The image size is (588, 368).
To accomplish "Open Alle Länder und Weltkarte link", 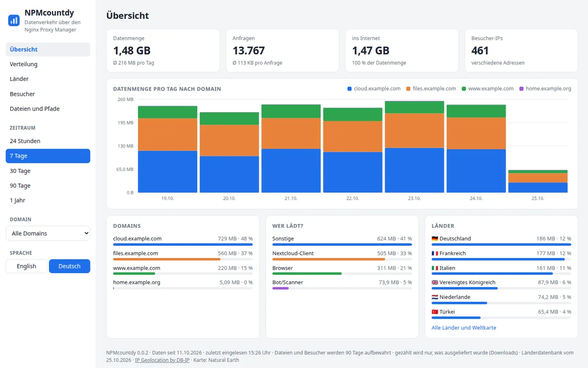I will pyautogui.click(x=464, y=328).
